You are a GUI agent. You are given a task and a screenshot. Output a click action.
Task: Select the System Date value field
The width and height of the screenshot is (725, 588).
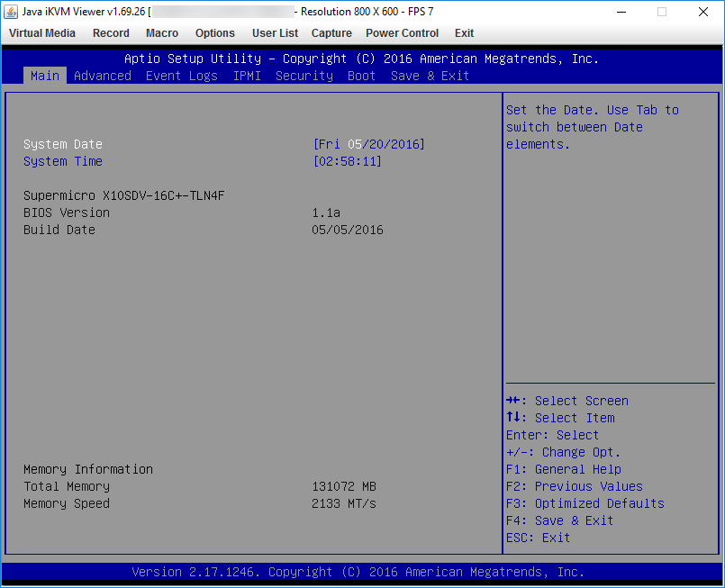coord(368,144)
